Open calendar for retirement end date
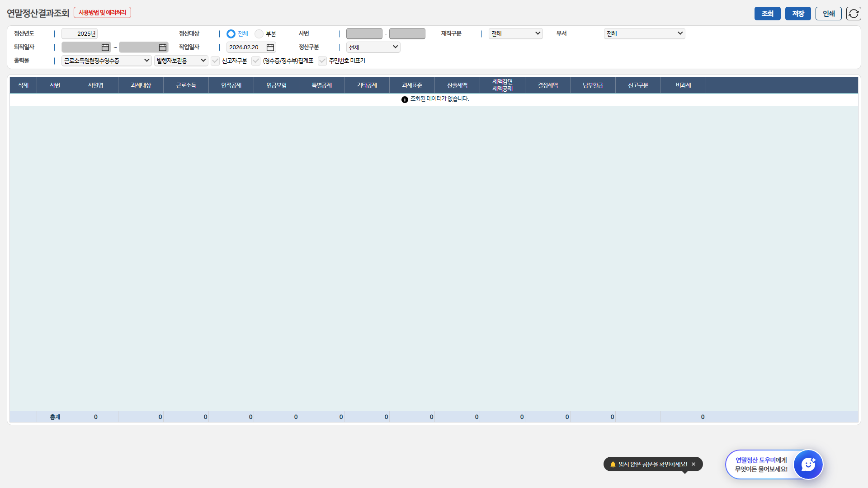Screen dimensions: 868x488 [163, 47]
